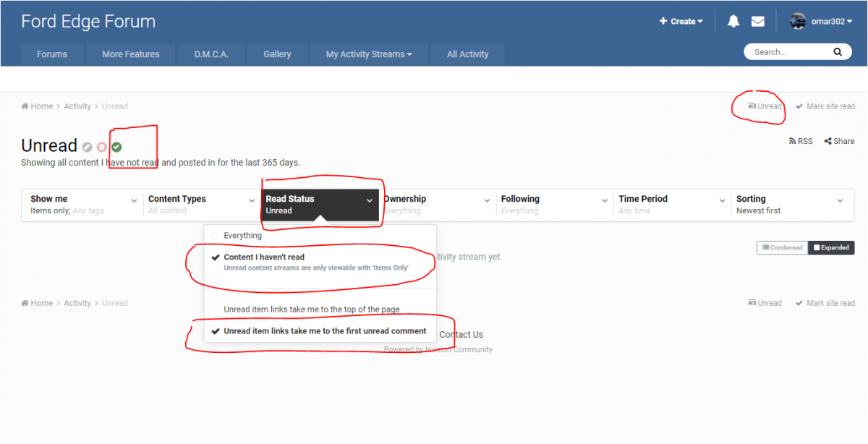Image resolution: width=868 pixels, height=444 pixels.
Task: Open the messages envelope icon
Action: click(x=758, y=21)
